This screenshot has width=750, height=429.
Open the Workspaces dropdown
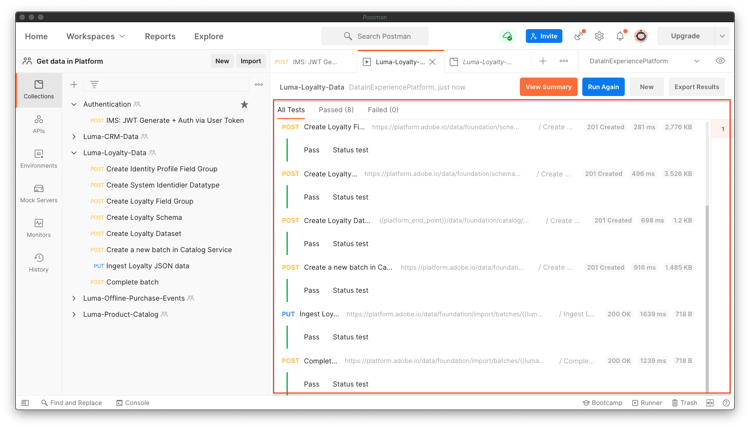(95, 36)
